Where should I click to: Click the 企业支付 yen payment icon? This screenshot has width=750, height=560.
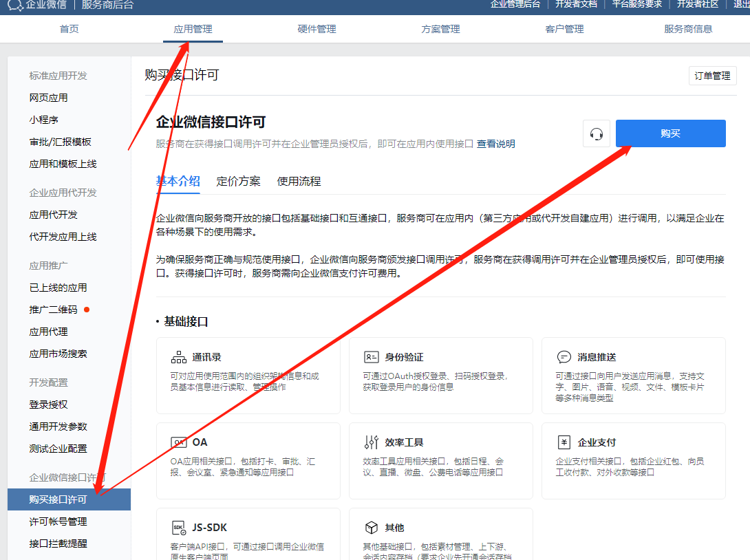tap(564, 442)
